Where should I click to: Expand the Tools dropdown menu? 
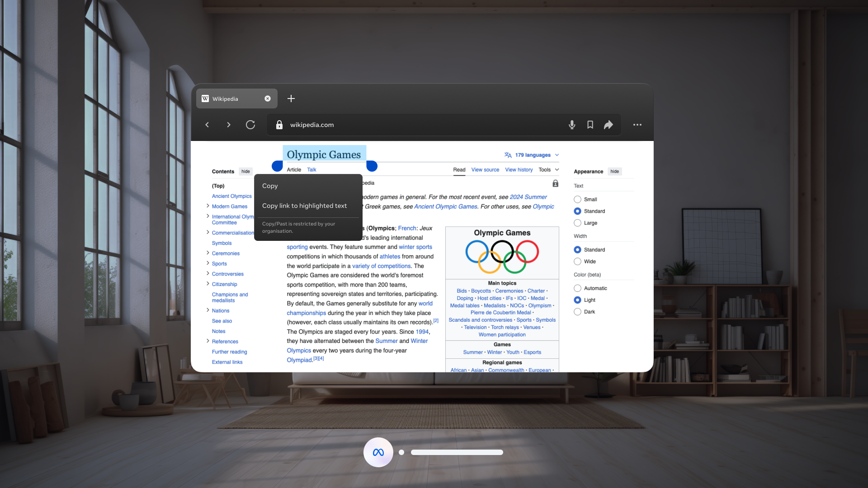548,170
